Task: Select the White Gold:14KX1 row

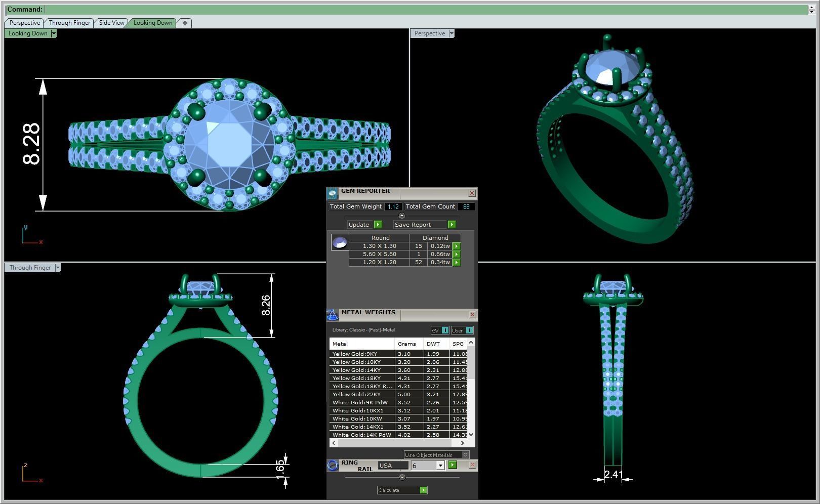Action: point(398,427)
